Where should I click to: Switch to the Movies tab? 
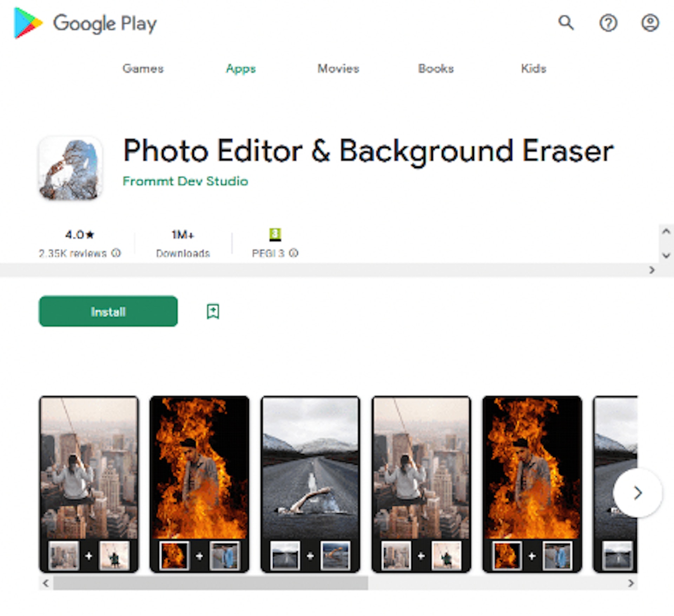coord(338,68)
